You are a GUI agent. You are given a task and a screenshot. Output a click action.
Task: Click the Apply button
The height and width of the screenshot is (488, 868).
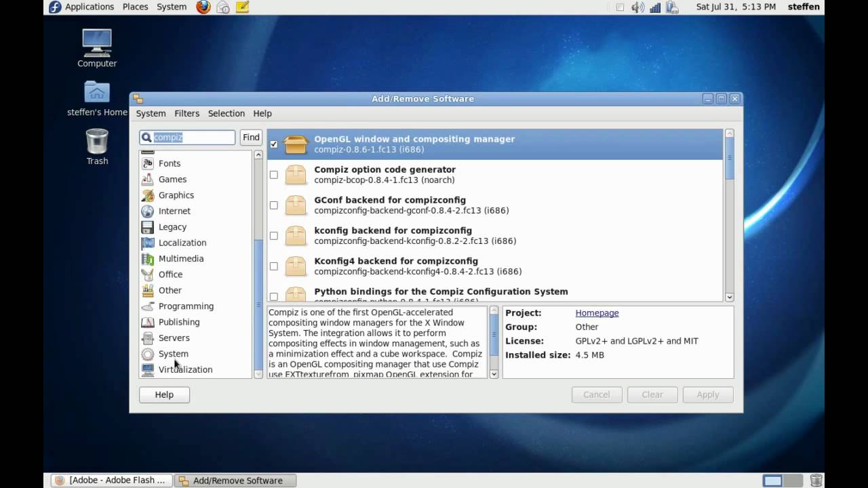[708, 394]
